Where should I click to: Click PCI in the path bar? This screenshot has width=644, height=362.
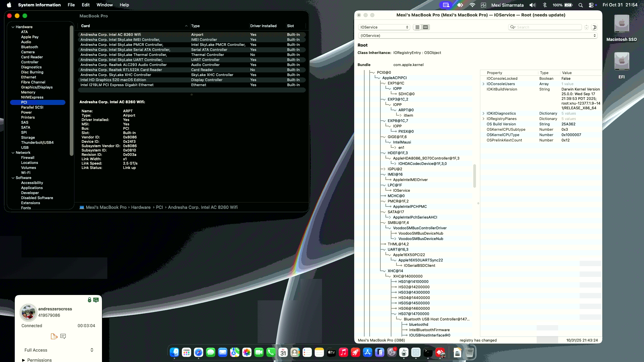159,207
